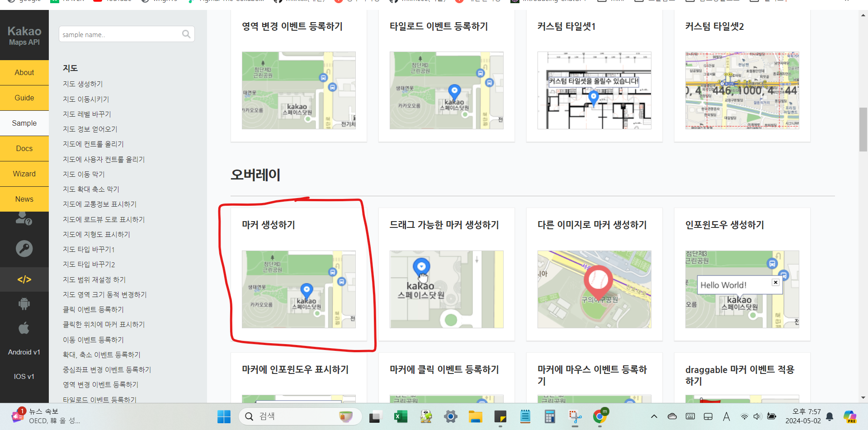Click 이동 이벤트 등록하기 list item
The width and height of the screenshot is (868, 430).
(x=93, y=340)
